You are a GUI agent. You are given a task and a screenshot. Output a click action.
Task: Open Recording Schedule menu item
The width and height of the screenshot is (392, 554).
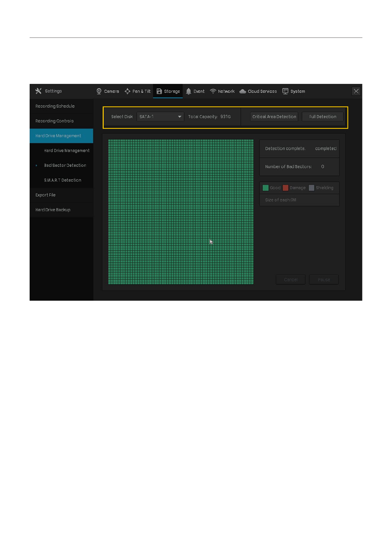[x=55, y=106]
